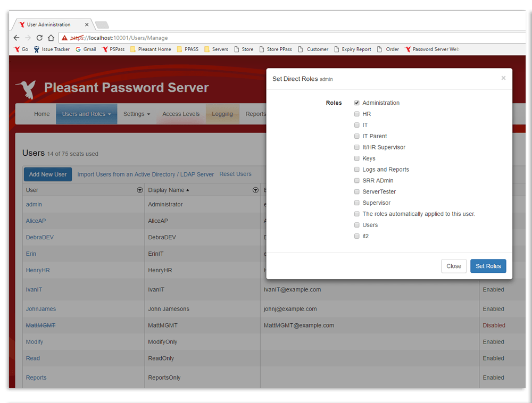
Task: Click the browser reload icon
Action: (39, 38)
